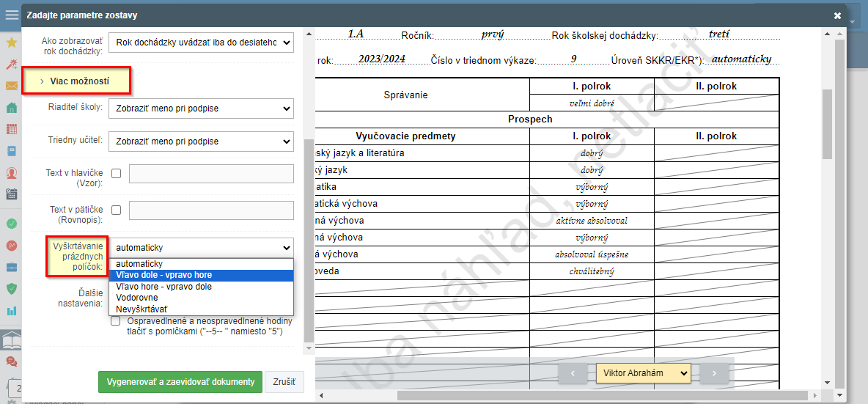Open the blue bar chart statistics icon
The image size is (868, 404).
11,310
